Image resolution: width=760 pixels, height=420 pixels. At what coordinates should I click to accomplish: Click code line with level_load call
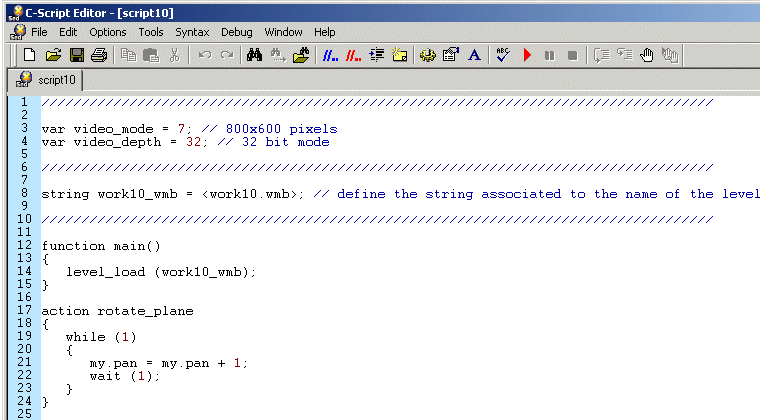click(x=161, y=272)
